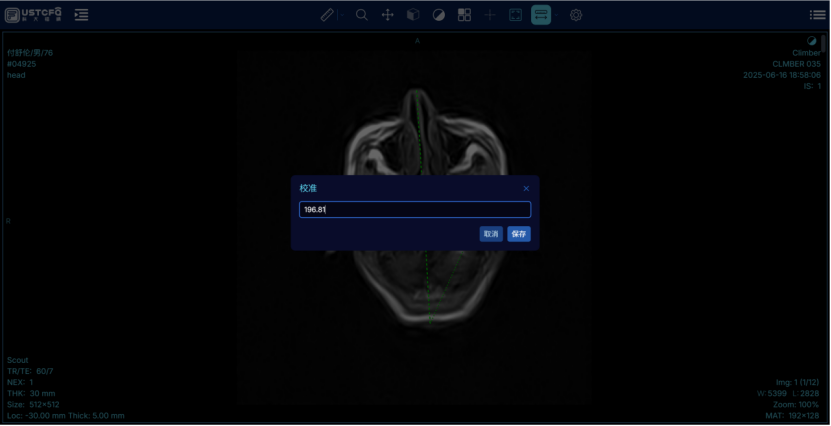Click the highlighted calibration tool icon
This screenshot has height=426, width=831.
541,15
